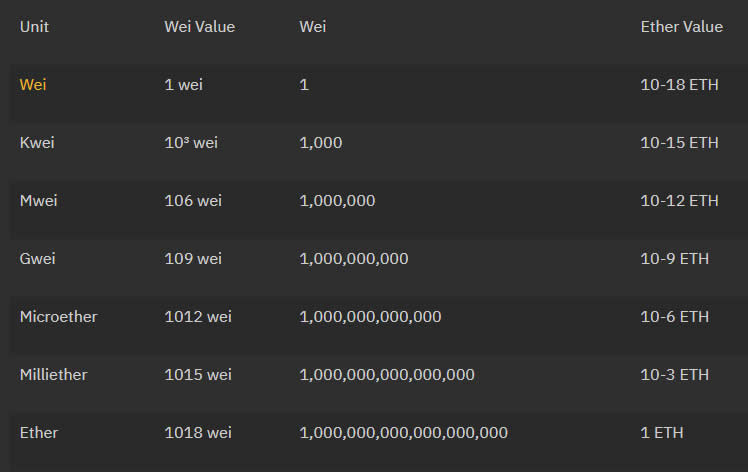Viewport: 748px width, 472px height.
Task: Select the '106 wei' cell
Action: pos(193,201)
